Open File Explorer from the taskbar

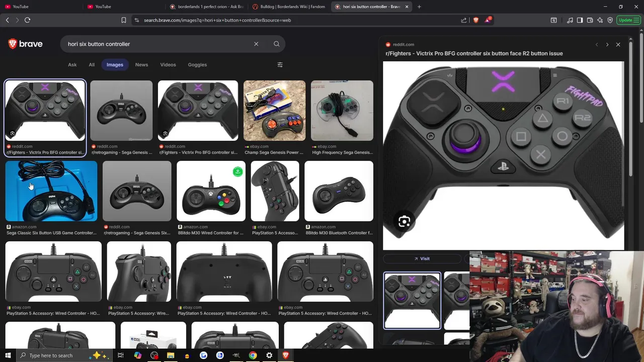171,355
